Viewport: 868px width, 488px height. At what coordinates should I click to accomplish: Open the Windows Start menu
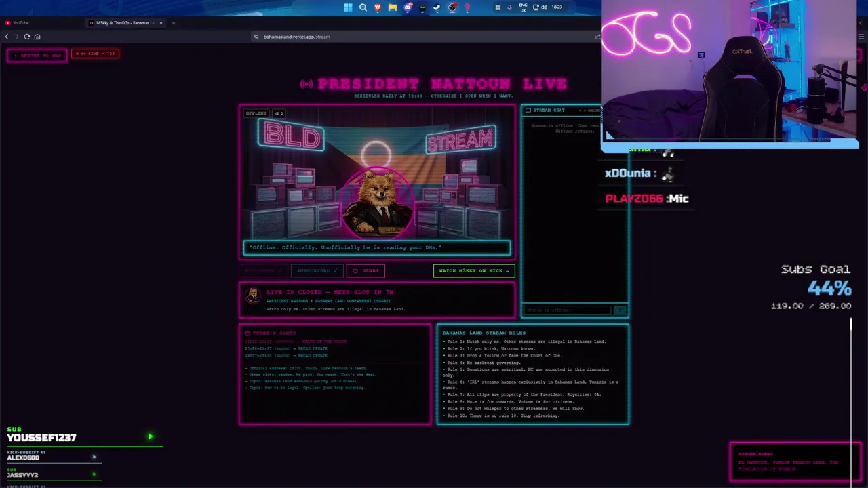pyautogui.click(x=348, y=7)
